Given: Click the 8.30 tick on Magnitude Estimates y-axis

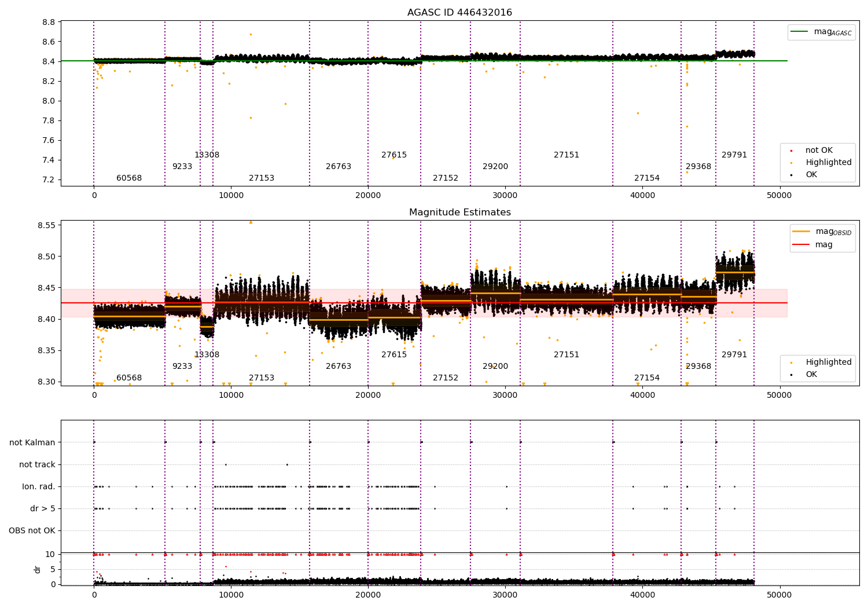Looking at the screenshot, I should [x=46, y=382].
